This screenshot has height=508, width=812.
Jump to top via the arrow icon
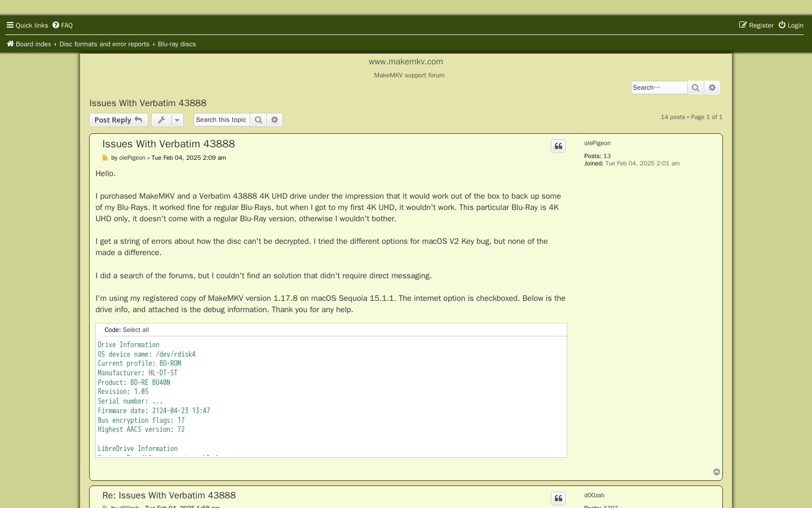[717, 472]
